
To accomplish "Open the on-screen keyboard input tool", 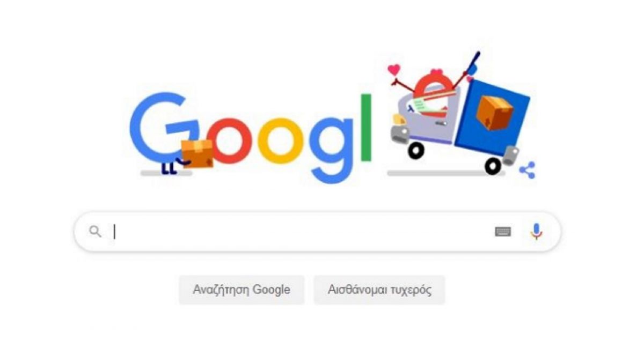I will [x=503, y=232].
